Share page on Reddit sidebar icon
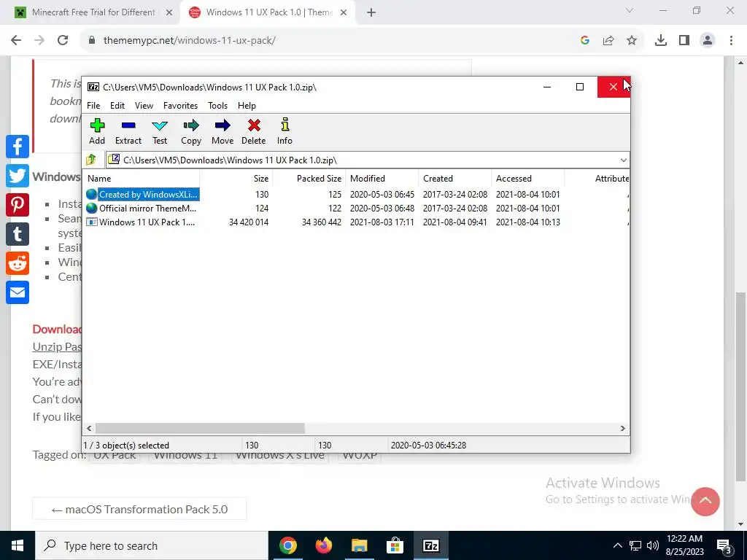This screenshot has width=747, height=560. pyautogui.click(x=18, y=263)
